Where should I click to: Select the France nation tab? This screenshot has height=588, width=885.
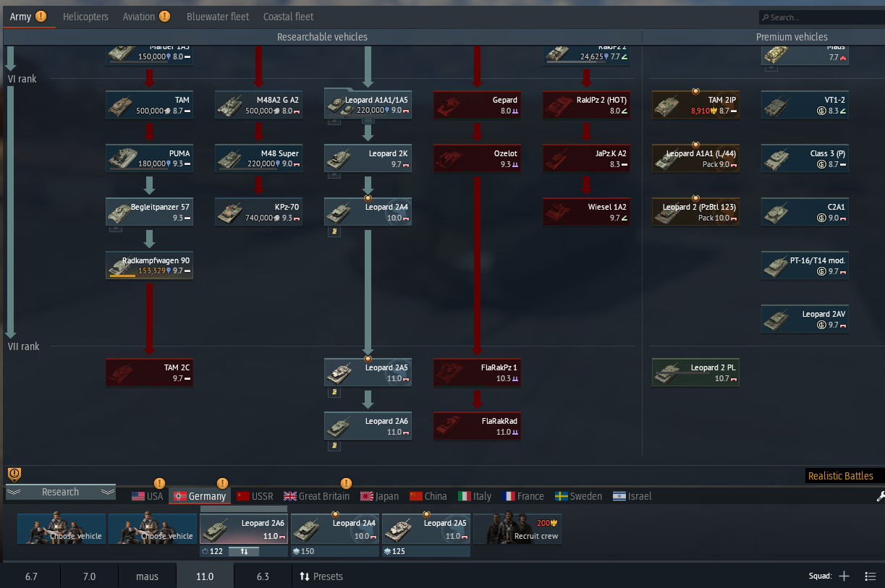(x=523, y=496)
